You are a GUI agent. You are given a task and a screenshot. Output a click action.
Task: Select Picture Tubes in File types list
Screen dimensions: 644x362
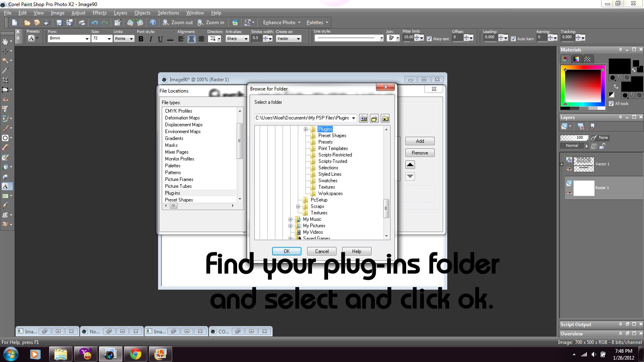178,186
